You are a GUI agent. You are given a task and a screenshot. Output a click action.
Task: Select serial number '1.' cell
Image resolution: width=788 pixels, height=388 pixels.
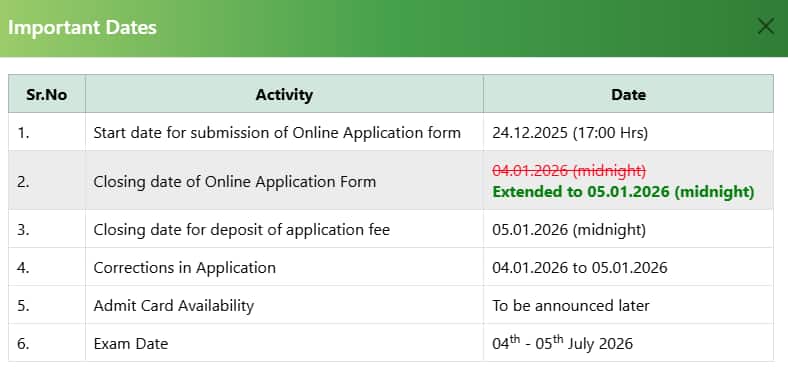click(47, 132)
